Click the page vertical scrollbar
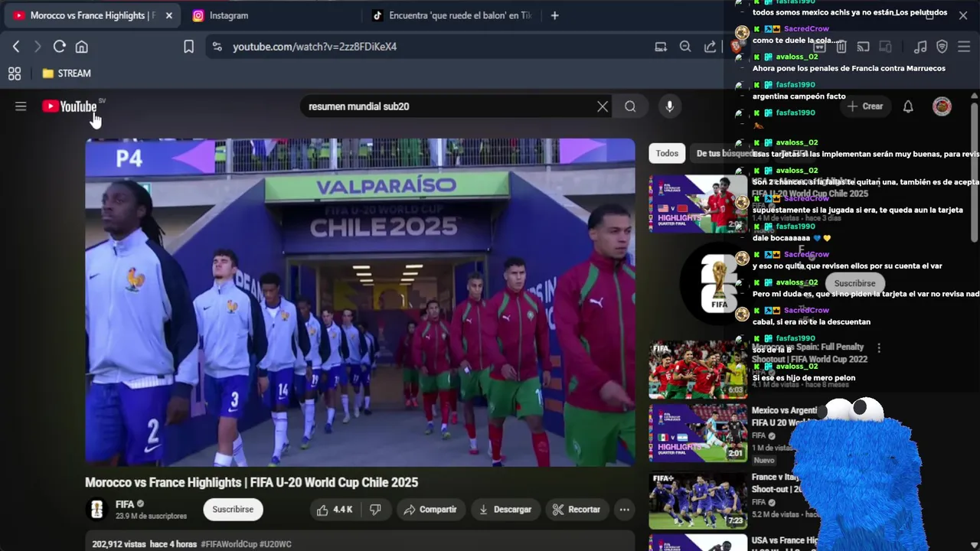This screenshot has height=551, width=980. pyautogui.click(x=975, y=172)
